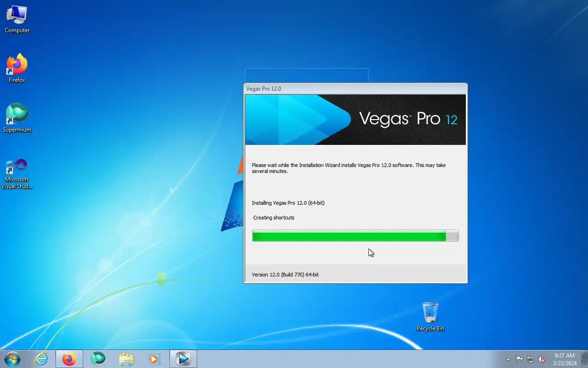
Task: Open the clock showing 9:27 AM
Action: (x=565, y=359)
